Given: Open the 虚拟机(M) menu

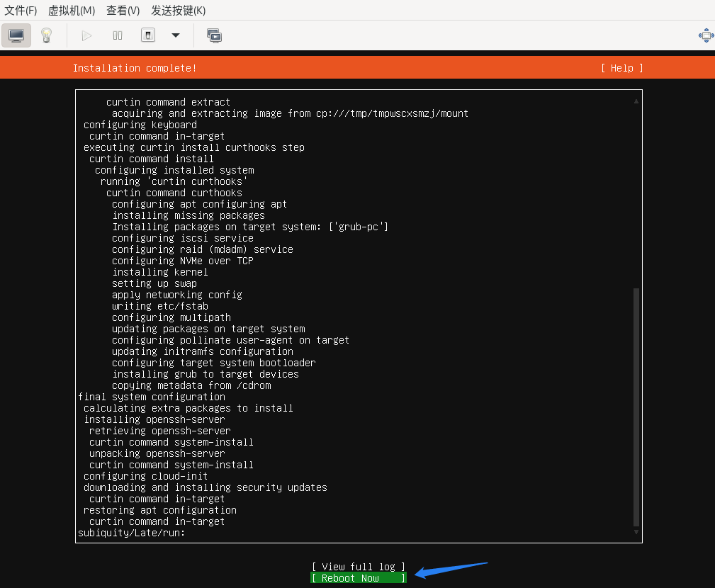Looking at the screenshot, I should [72, 11].
